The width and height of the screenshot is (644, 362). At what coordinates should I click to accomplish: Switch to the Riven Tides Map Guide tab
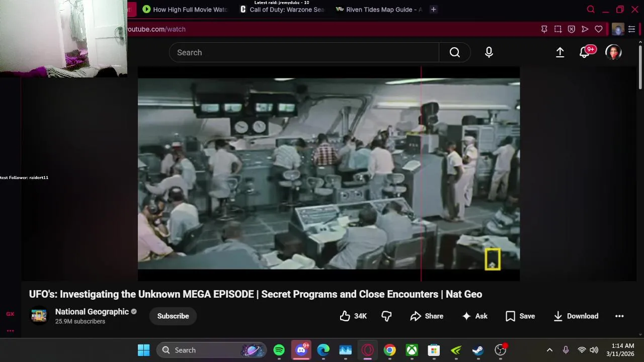tap(379, 9)
